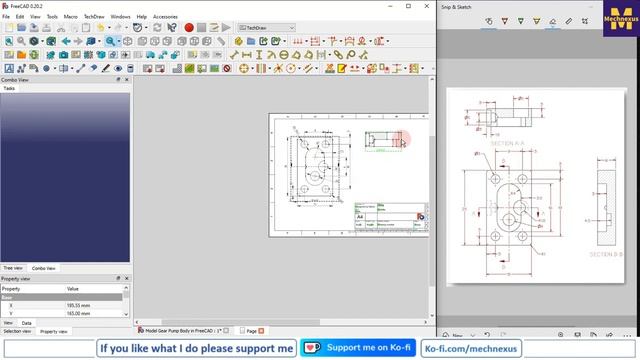
Task: Expand the draw style dropdown arrow
Action: pos(42,41)
